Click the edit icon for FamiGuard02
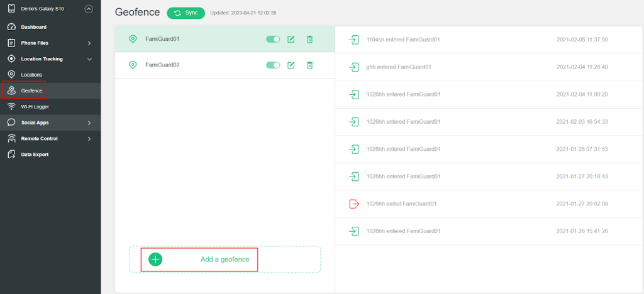 pyautogui.click(x=291, y=65)
